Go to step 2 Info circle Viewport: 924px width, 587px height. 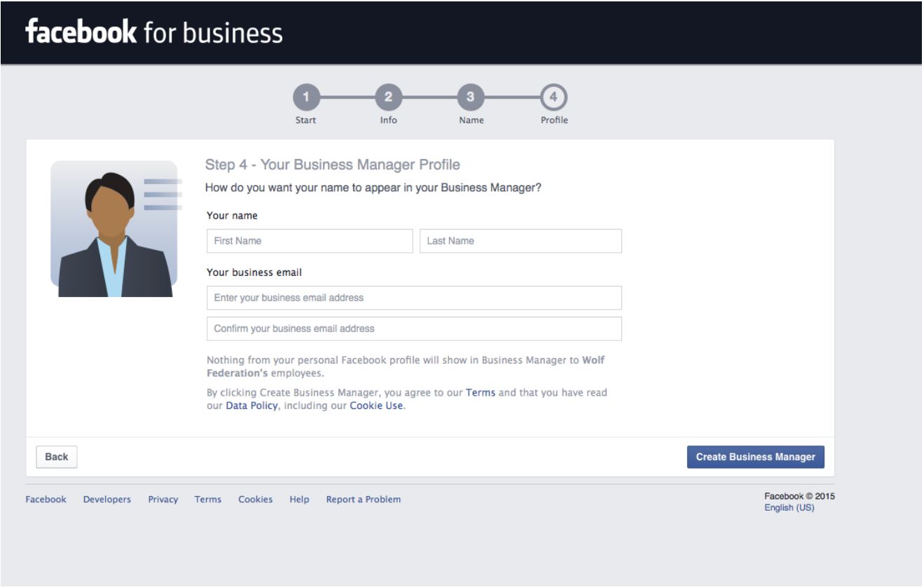(388, 98)
